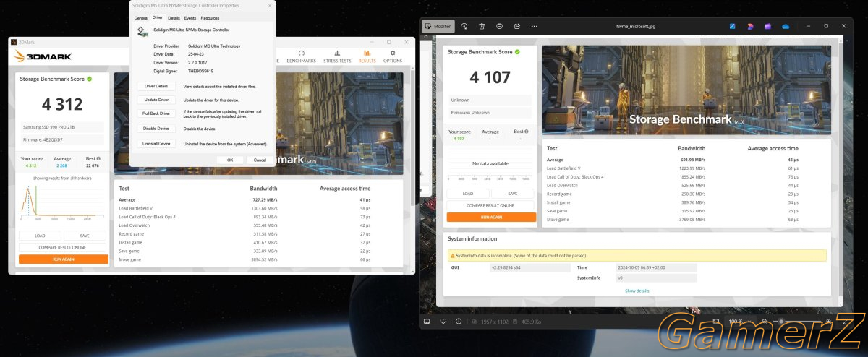This screenshot has width=868, height=357.
Task: Click the SystemInfo incomplete warning banner
Action: click(637, 255)
